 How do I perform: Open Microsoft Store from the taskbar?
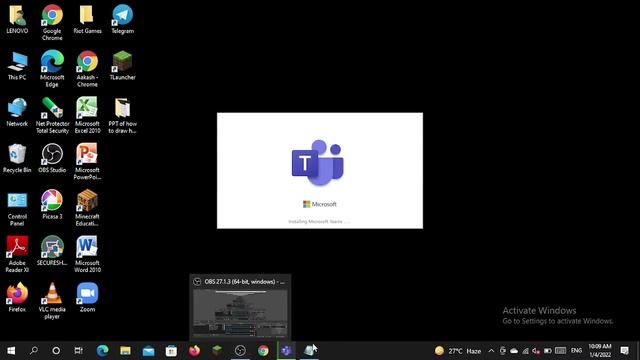coord(171,351)
